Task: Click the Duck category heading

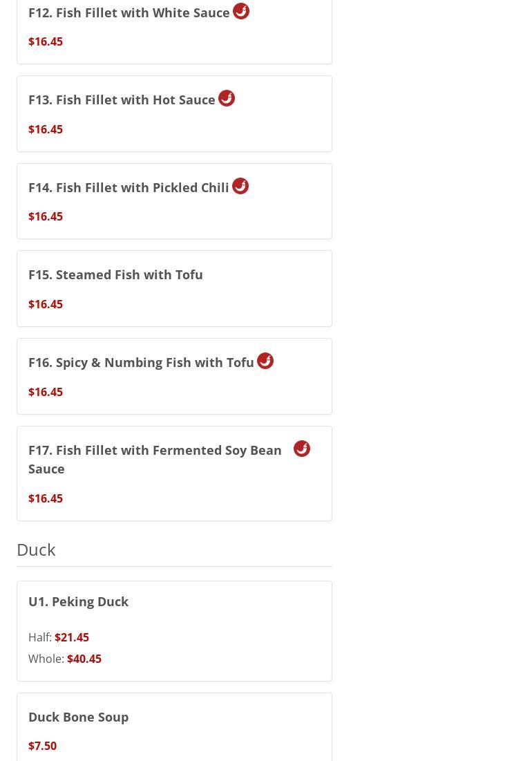Action: click(36, 550)
